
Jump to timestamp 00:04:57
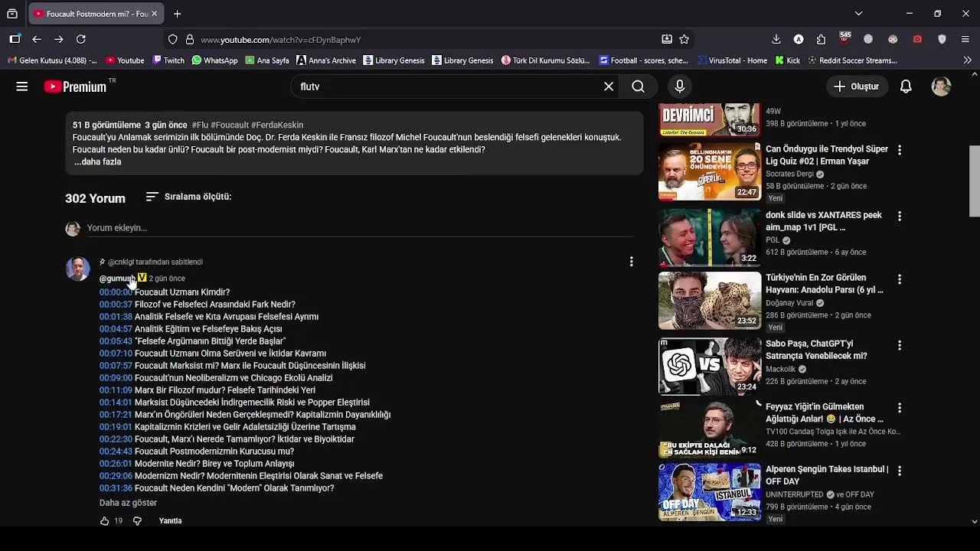pyautogui.click(x=116, y=329)
